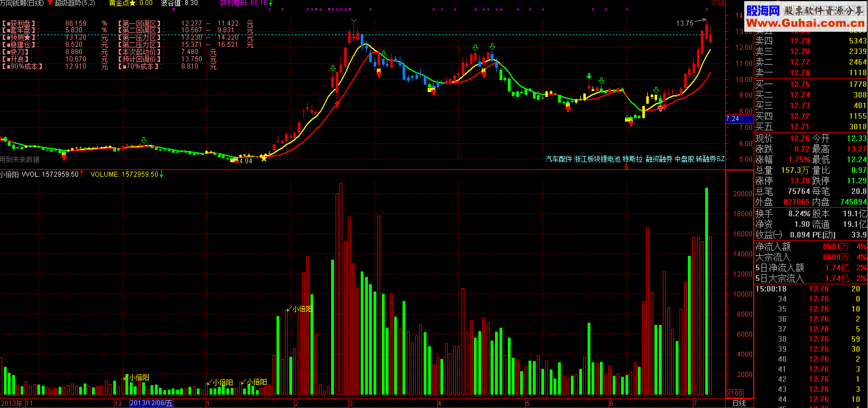This screenshot has width=868, height=408.
Task: Click the 第一回调区 12.277 row
Action: point(186,24)
